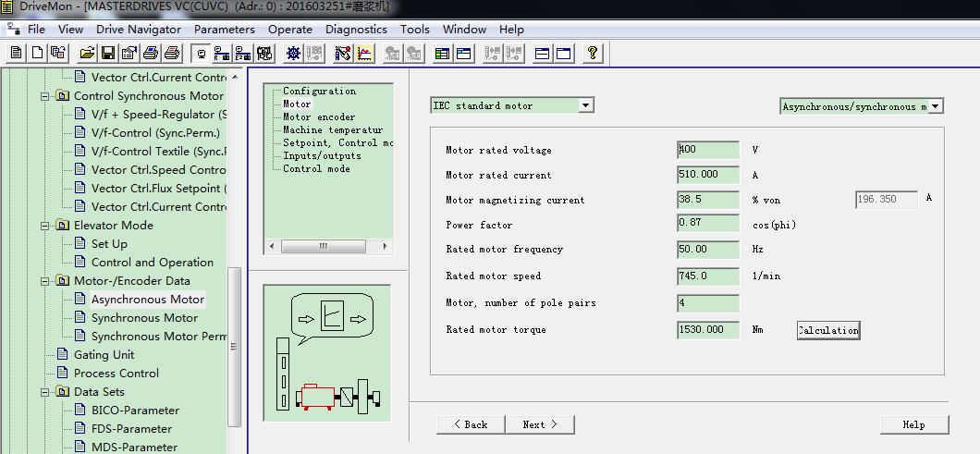Click the motor drive diagram image

(x=327, y=352)
